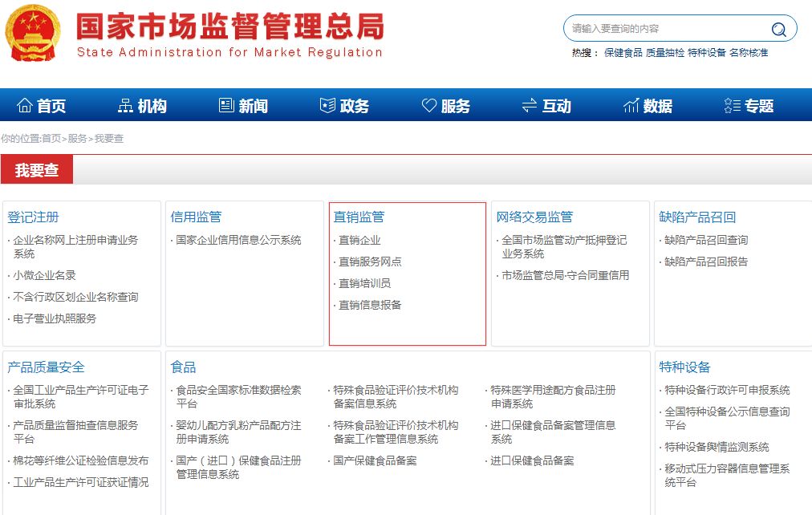Click hot search term 质量抽检
This screenshot has width=812, height=515.
665,53
